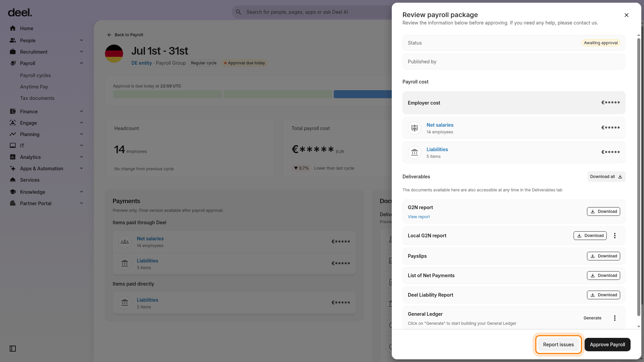This screenshot has width=644, height=362.
Task: Open Anytime Pay submenu item
Action: (x=34, y=87)
